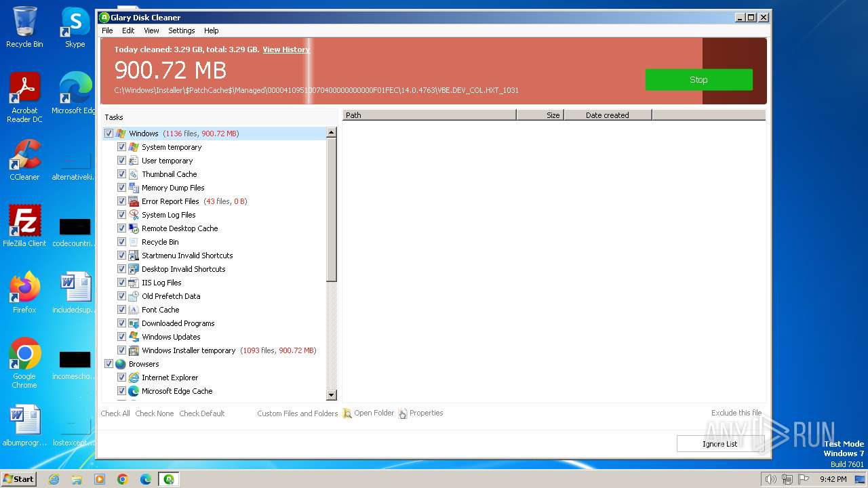Click the Downloaded Programs icon
This screenshot has height=488, width=868.
[x=134, y=323]
